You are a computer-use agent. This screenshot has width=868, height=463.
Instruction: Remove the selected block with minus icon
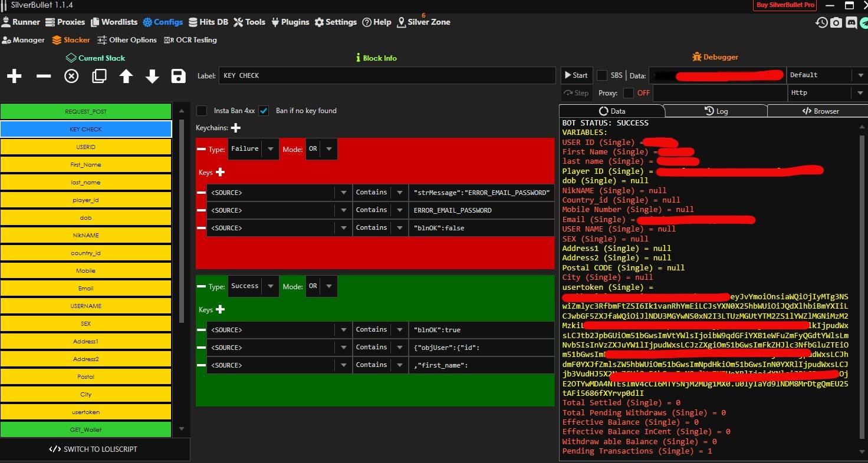pyautogui.click(x=43, y=76)
